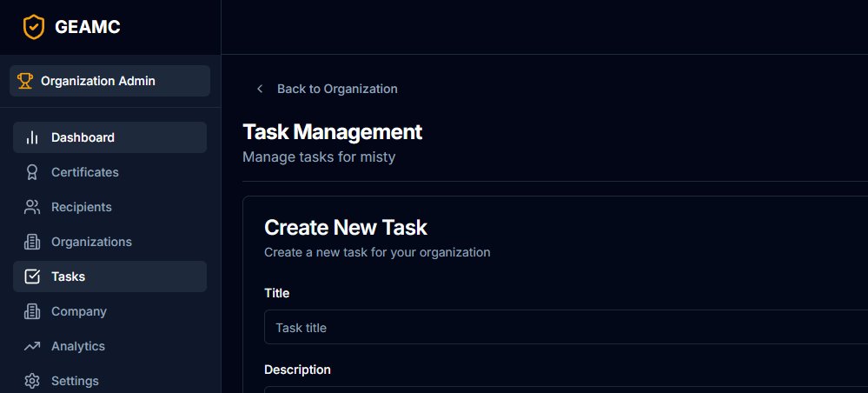
Task: Click the 'Manage tasks for misty' subtitle
Action: (319, 157)
